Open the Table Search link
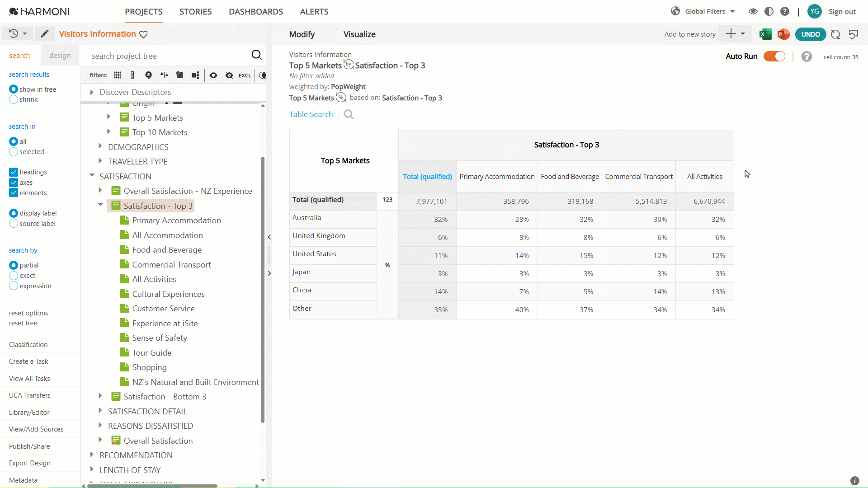 (311, 114)
